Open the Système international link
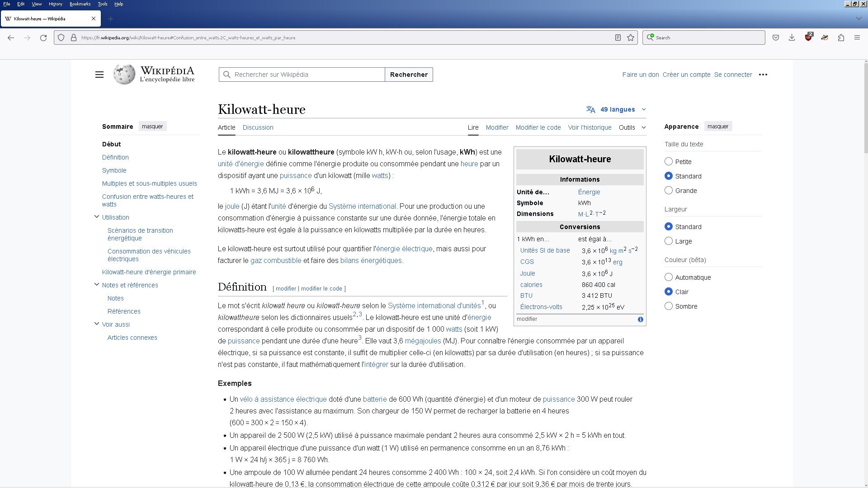 (362, 206)
